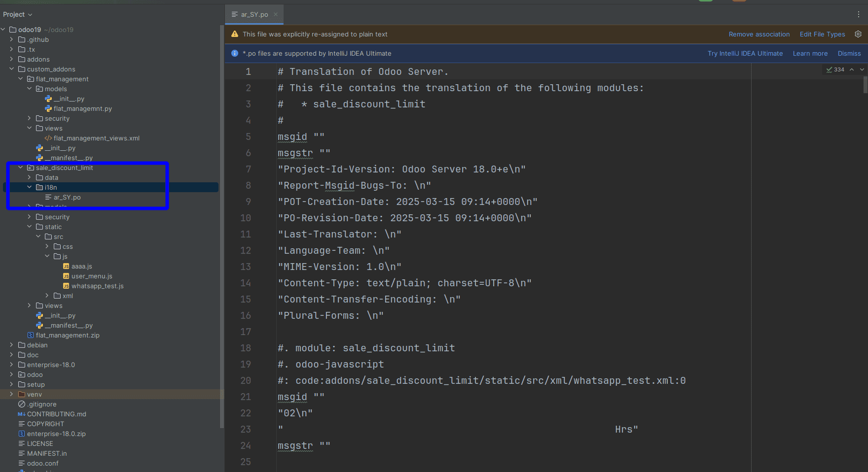This screenshot has width=868, height=472.
Task: Click the warning icon in the reassigned banner
Action: pyautogui.click(x=235, y=34)
